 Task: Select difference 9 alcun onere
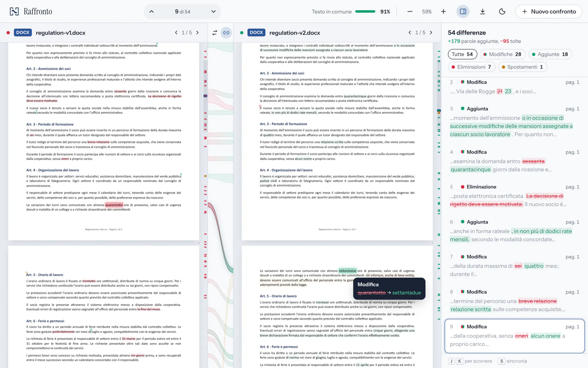[x=514, y=336]
